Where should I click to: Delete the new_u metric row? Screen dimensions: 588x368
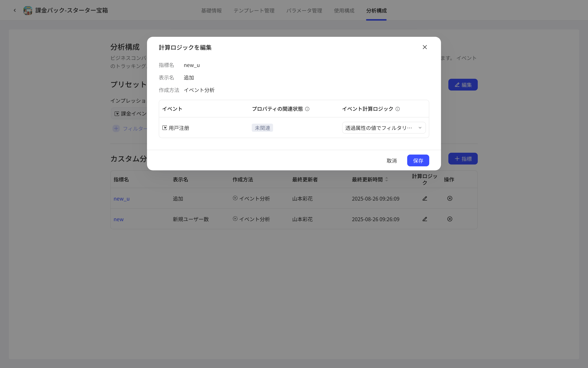pyautogui.click(x=450, y=198)
